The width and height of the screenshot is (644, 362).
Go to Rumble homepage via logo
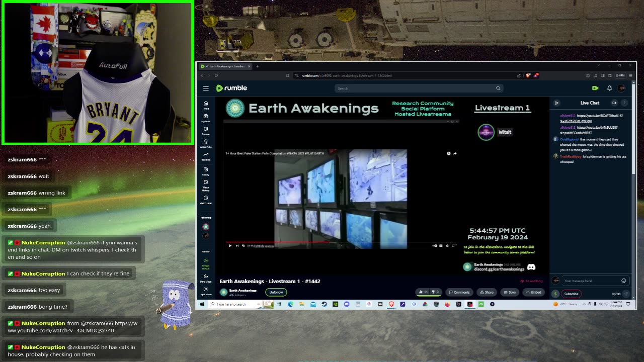tap(231, 88)
